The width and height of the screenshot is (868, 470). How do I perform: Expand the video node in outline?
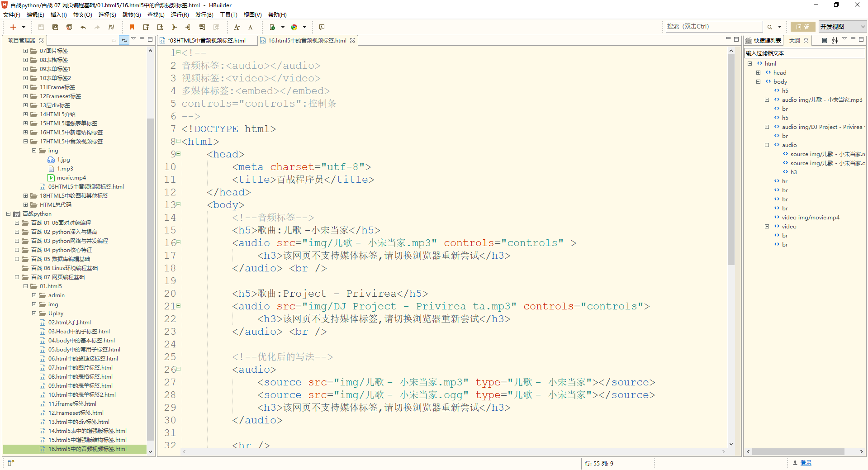click(767, 227)
